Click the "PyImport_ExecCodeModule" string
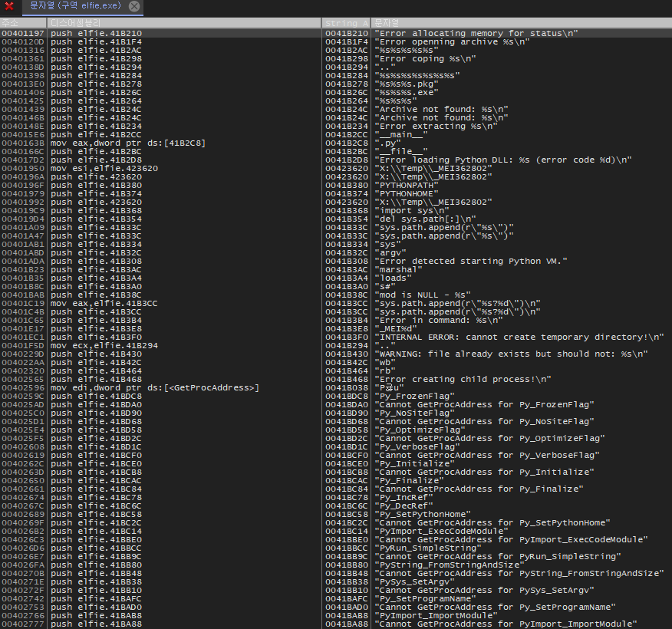This screenshot has height=629, width=672. click(x=441, y=531)
